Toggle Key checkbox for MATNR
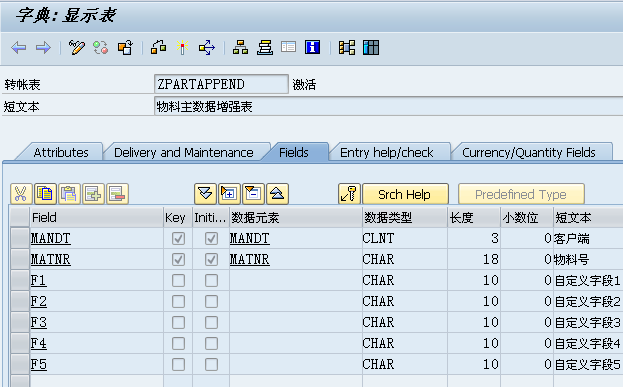Viewport: 623px width, 387px height. click(178, 259)
